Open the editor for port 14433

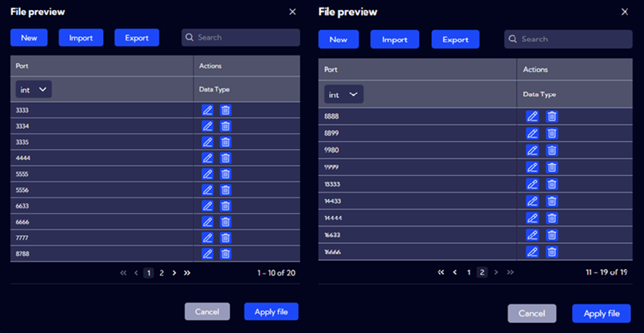point(532,201)
